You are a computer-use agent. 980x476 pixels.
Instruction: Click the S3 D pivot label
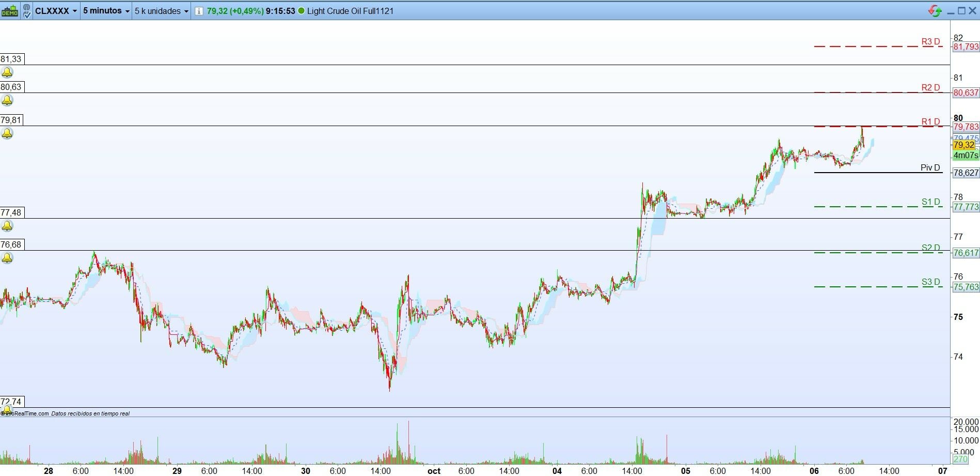[931, 282]
